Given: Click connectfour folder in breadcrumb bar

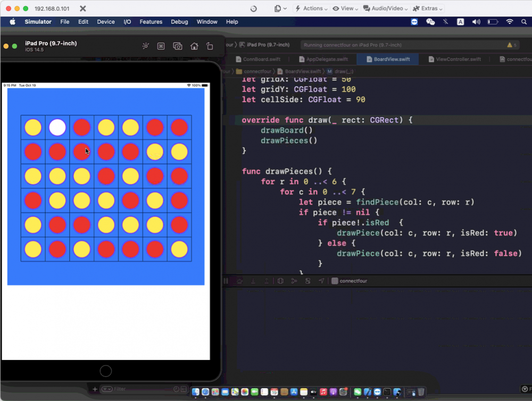Looking at the screenshot, I should click(254, 71).
